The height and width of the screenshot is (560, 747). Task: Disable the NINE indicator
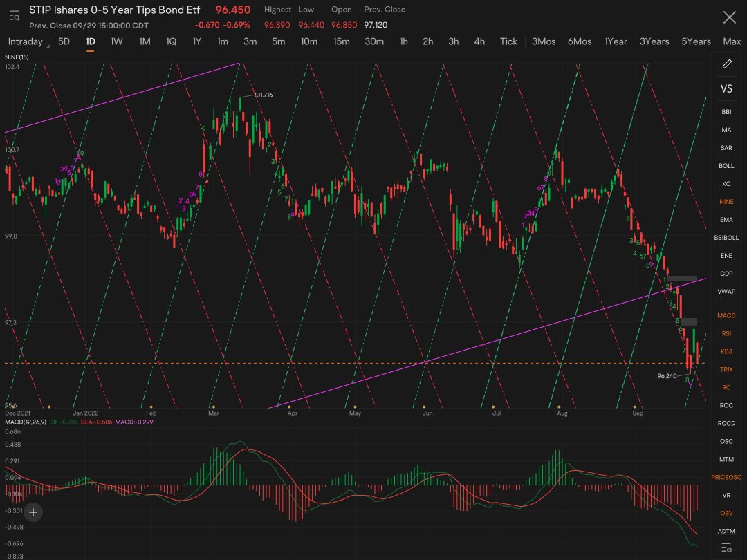click(x=726, y=201)
